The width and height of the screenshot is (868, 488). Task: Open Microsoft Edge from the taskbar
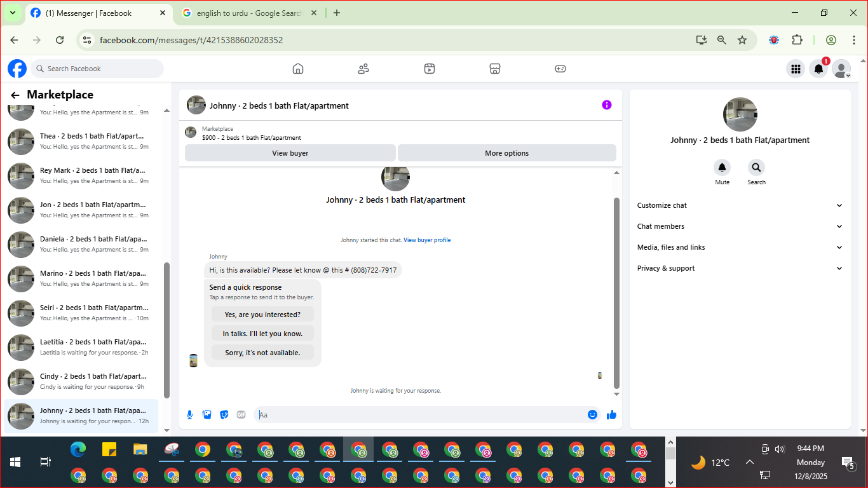78,450
